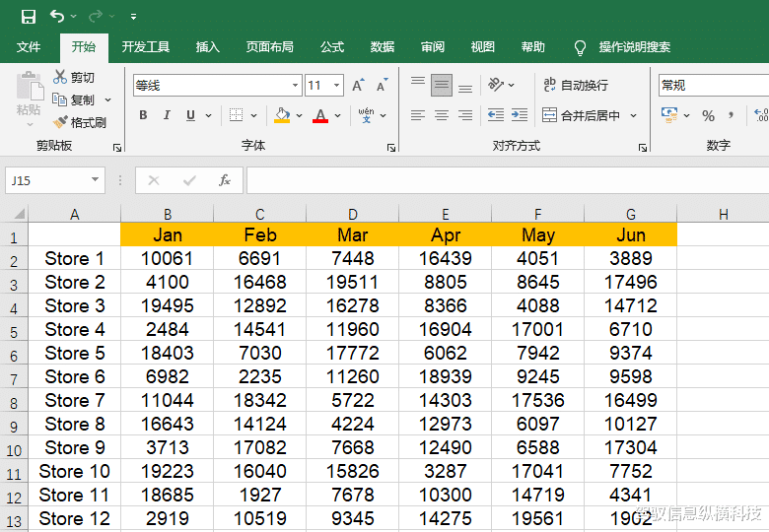This screenshot has height=532, width=769.
Task: Click Merge and Center (合并后居中) button
Action: pyautogui.click(x=581, y=115)
